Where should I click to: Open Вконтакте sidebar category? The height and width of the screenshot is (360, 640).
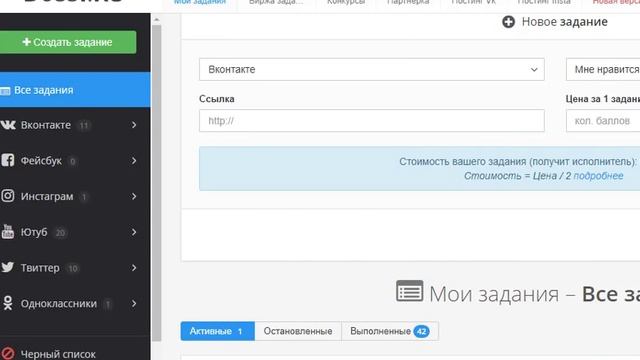pos(75,125)
